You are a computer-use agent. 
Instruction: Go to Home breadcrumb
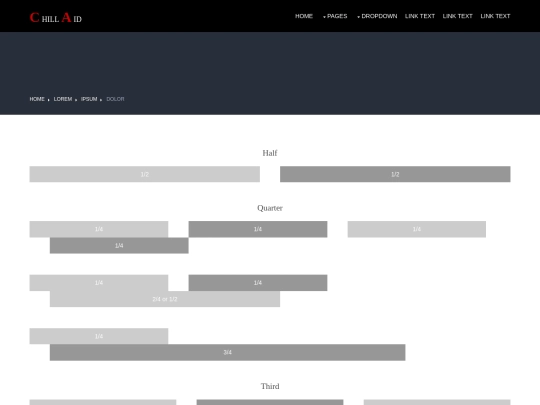(x=37, y=99)
